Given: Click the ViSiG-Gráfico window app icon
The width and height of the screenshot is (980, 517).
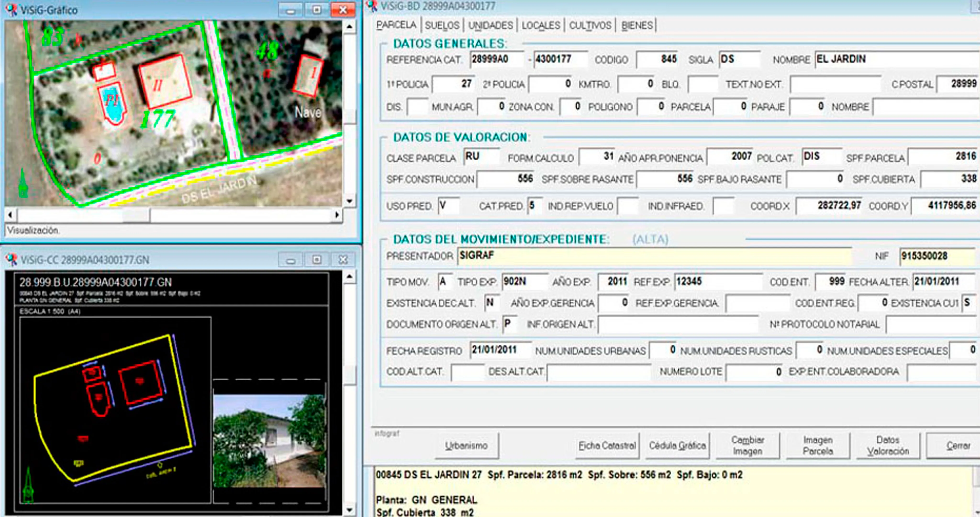Looking at the screenshot, I should click(11, 10).
